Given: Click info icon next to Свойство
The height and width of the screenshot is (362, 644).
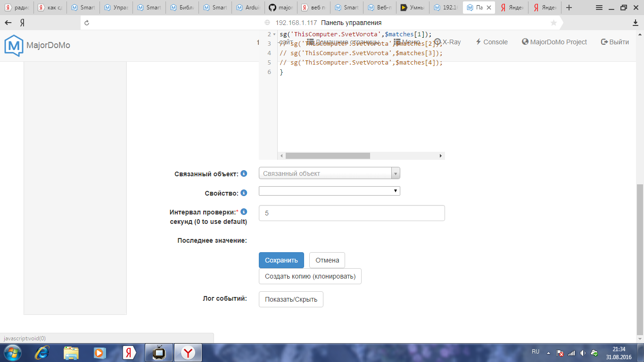Looking at the screenshot, I should pyautogui.click(x=244, y=193).
